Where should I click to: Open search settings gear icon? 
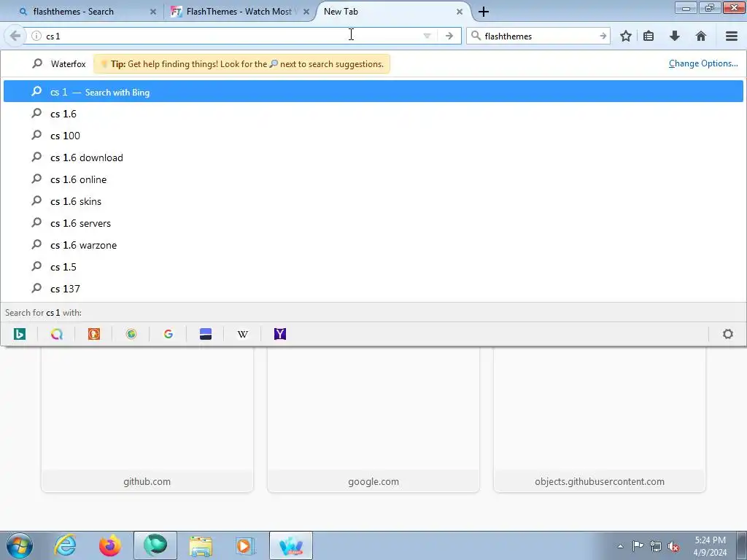pos(728,334)
